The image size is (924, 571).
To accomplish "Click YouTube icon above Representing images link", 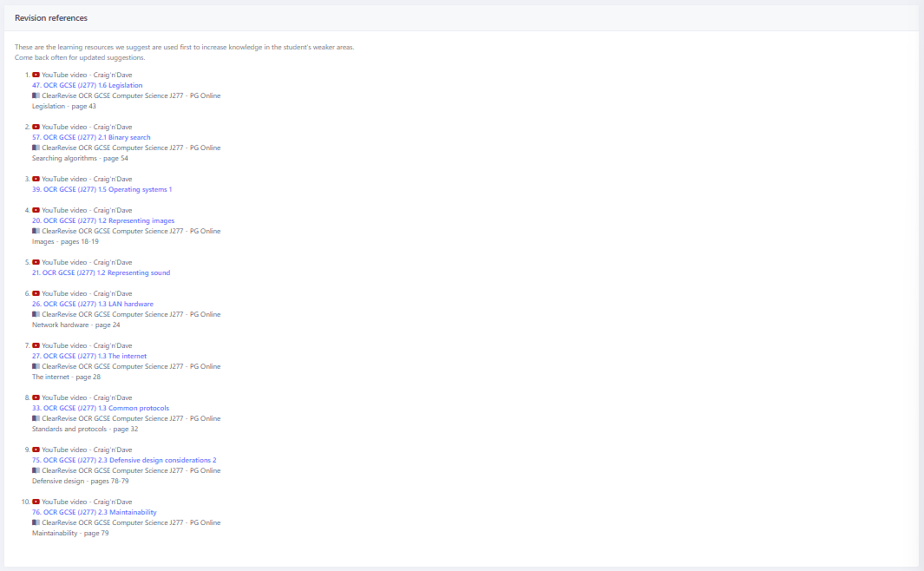I will click(x=36, y=210).
